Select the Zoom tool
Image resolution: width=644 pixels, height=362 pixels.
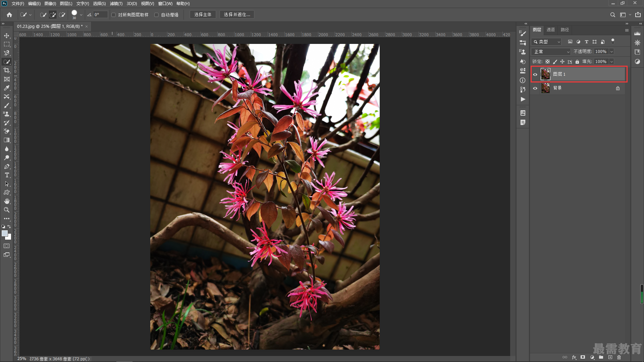coord(7,210)
